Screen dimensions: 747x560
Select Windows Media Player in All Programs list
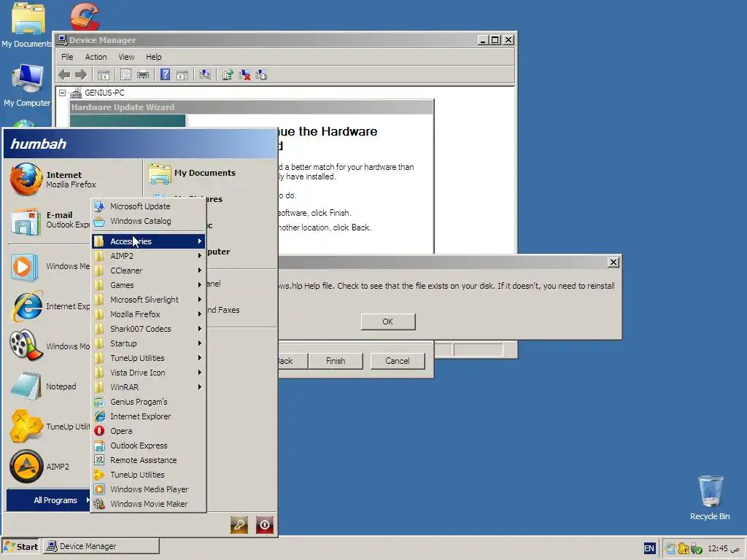[149, 489]
